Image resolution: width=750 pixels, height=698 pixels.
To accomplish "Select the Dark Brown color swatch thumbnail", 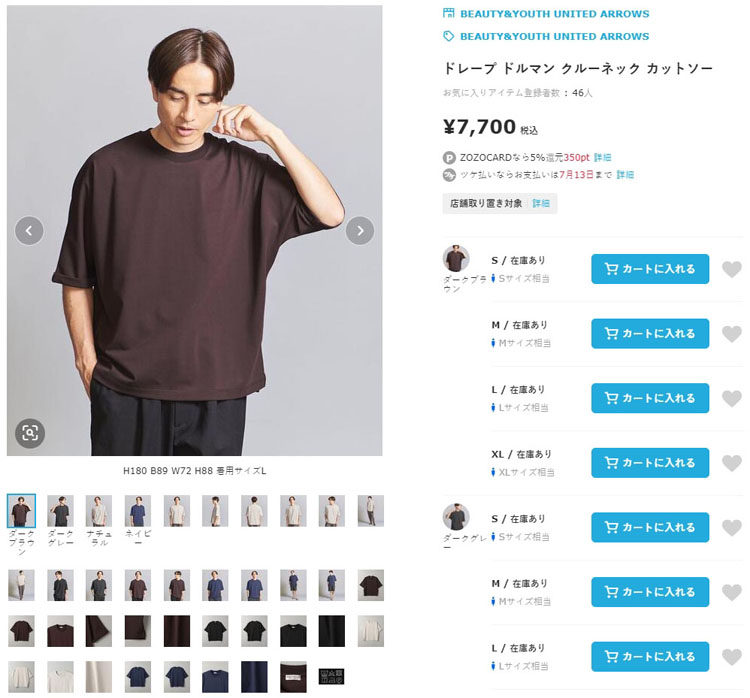I will click(x=21, y=510).
